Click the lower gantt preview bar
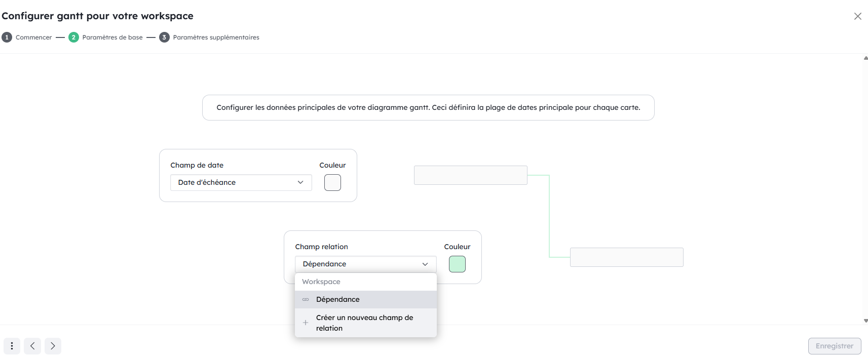The height and width of the screenshot is (357, 868). pos(626,257)
